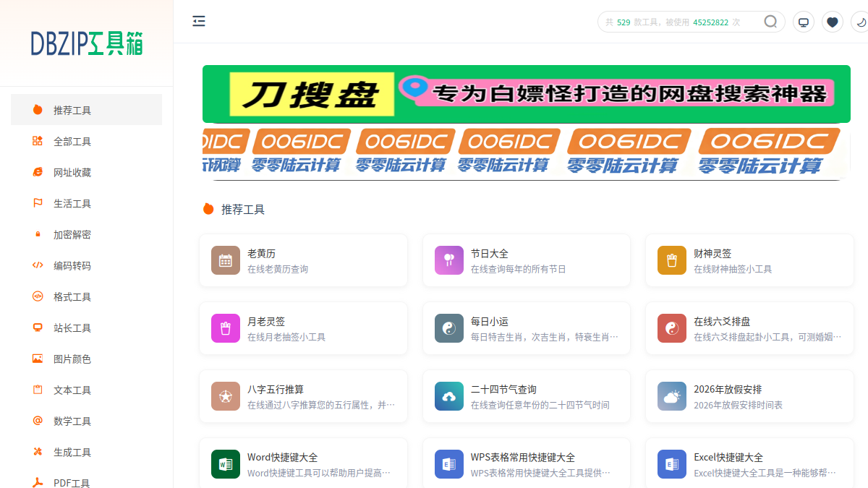The height and width of the screenshot is (488, 868).
Task: Open 在线六爻排盘 tool title
Action: (722, 322)
